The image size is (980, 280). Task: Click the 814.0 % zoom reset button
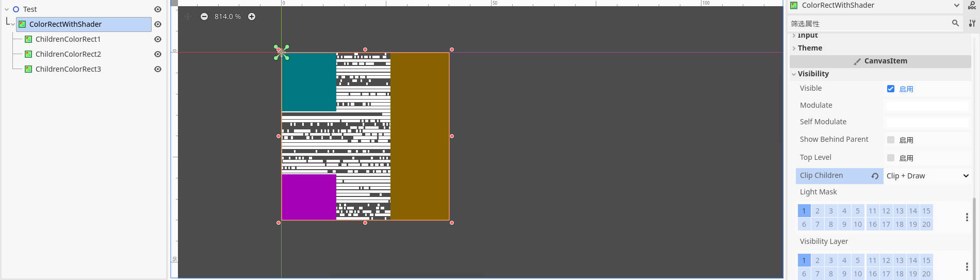click(227, 17)
